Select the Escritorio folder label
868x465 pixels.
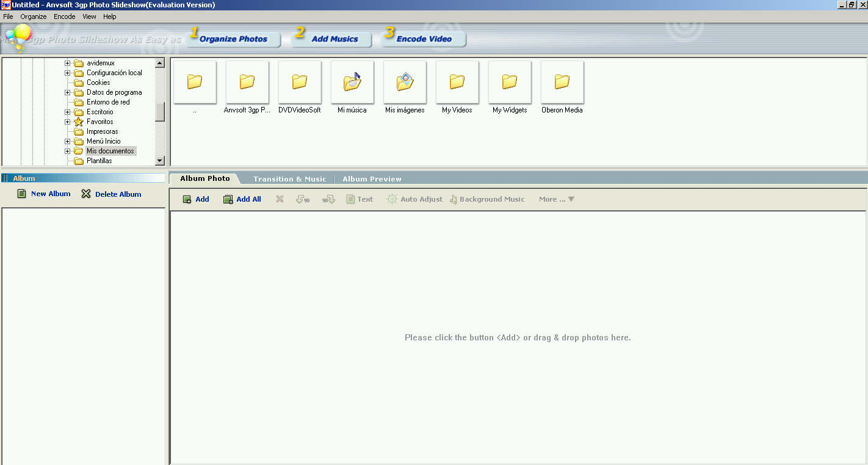pyautogui.click(x=99, y=112)
